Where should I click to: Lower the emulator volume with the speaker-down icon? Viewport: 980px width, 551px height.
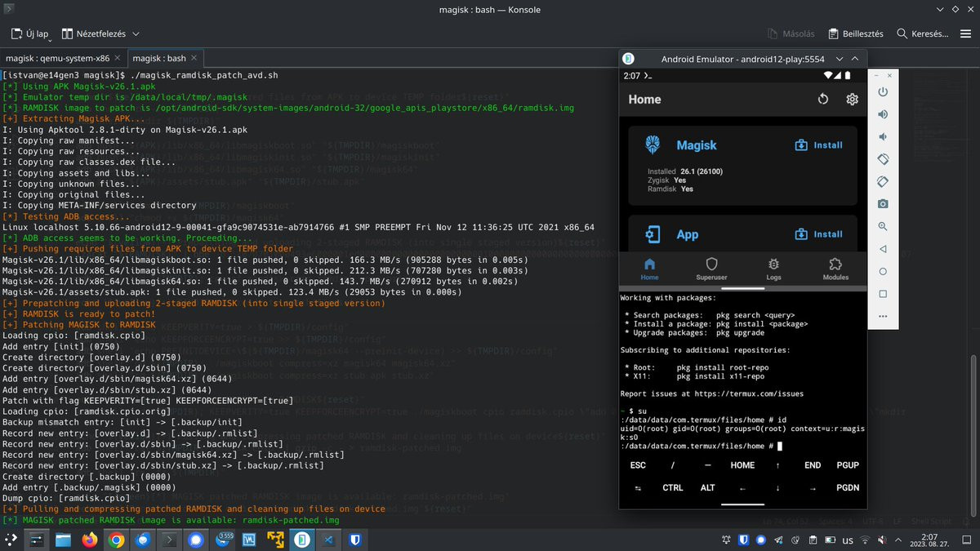coord(883,137)
